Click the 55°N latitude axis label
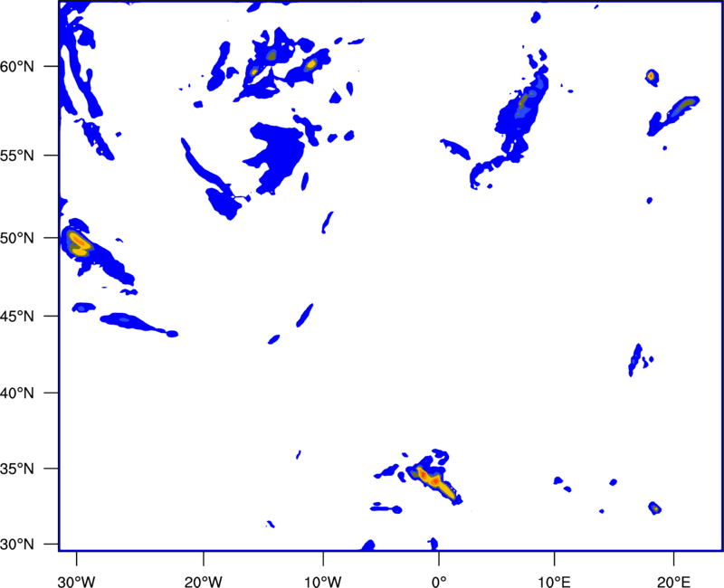 [17, 156]
